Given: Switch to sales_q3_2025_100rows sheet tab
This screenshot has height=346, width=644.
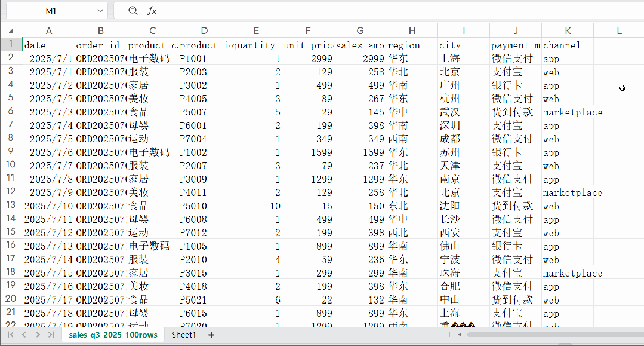Looking at the screenshot, I should [113, 335].
